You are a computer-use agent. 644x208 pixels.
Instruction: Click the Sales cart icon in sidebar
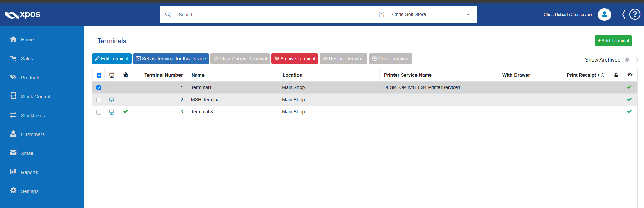coord(13,58)
